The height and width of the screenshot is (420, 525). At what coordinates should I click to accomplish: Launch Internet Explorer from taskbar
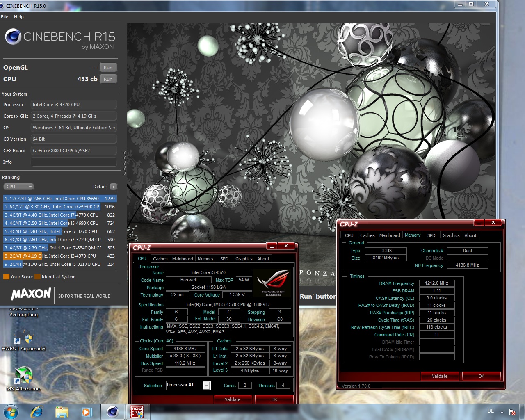coord(37,411)
